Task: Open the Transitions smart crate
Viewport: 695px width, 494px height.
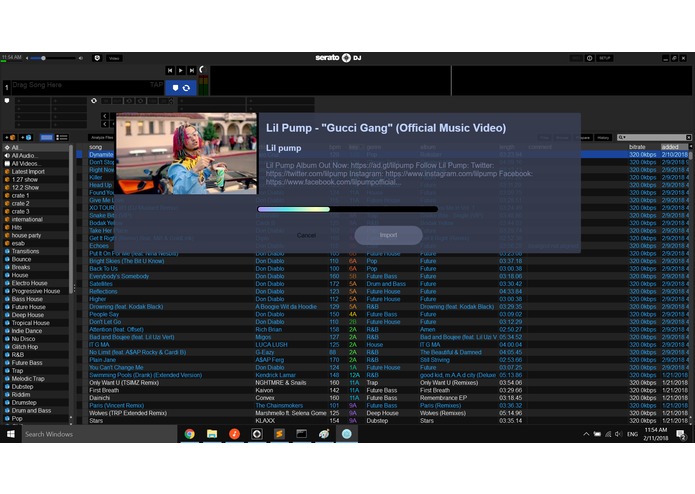Action: (35, 251)
